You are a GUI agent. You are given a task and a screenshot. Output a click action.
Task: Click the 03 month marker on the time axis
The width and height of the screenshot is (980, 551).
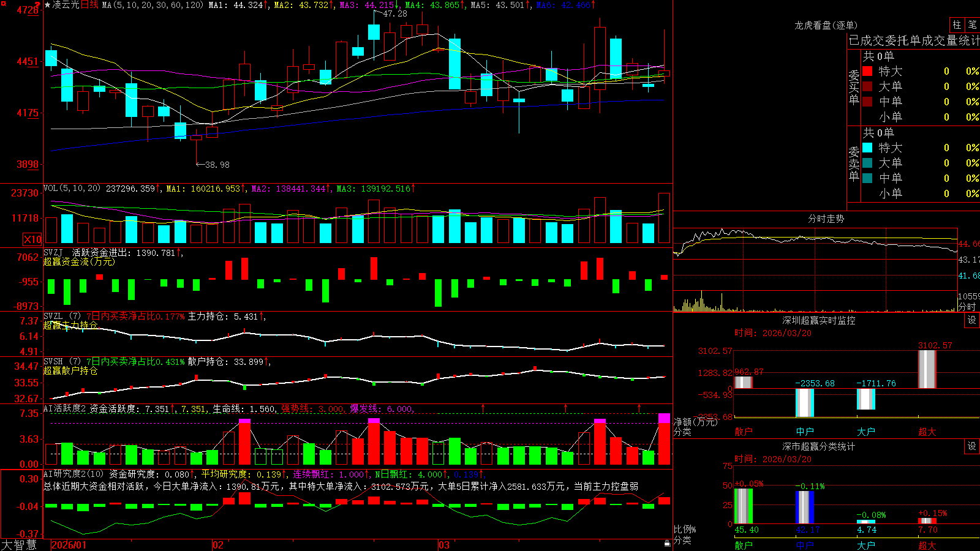click(444, 545)
